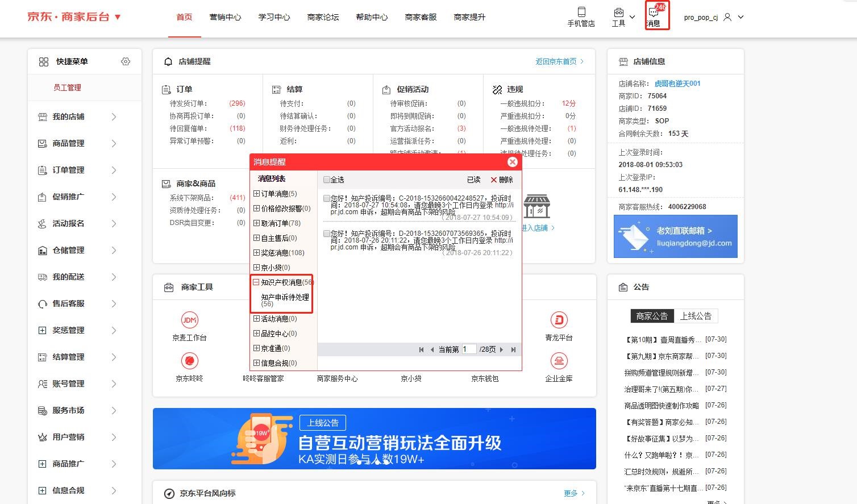Image resolution: width=857 pixels, height=504 pixels.
Task: Expand 价格修改报警(0) tree node
Action: (256, 209)
